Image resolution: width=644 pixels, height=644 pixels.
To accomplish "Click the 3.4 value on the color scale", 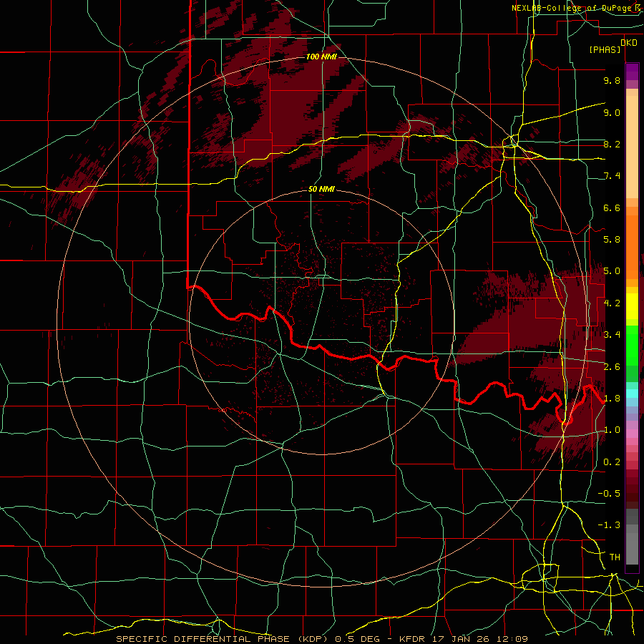I will [x=612, y=335].
